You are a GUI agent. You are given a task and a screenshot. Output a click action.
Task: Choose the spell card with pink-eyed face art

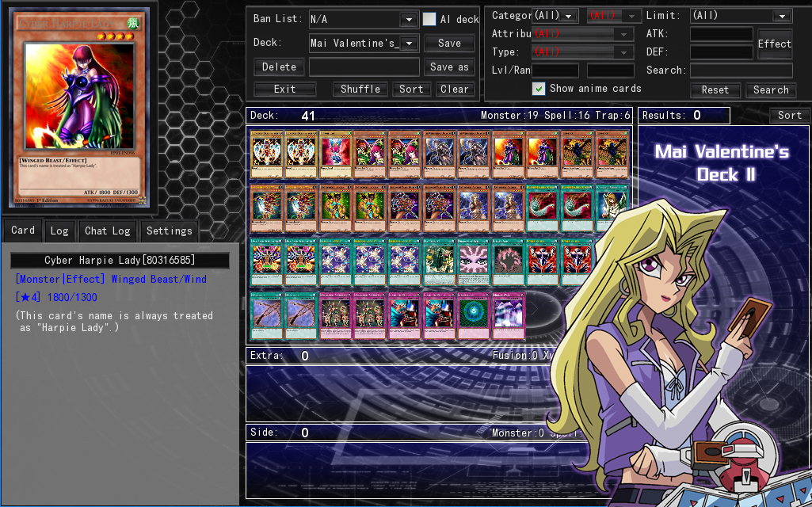pos(473,261)
